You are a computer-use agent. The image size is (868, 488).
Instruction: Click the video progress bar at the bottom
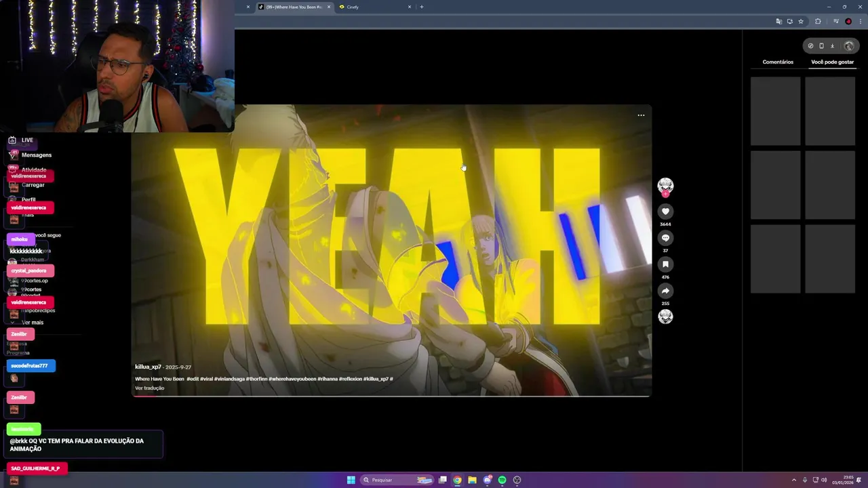[391, 396]
